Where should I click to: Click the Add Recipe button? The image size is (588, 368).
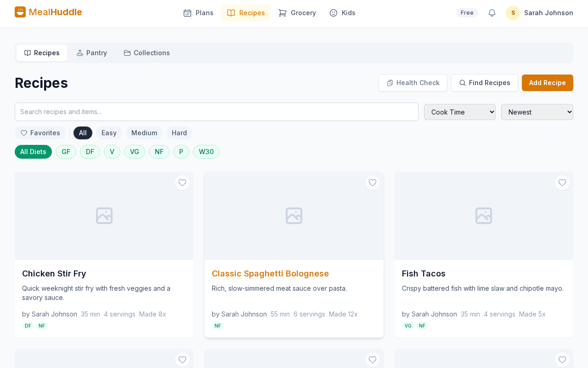click(547, 83)
